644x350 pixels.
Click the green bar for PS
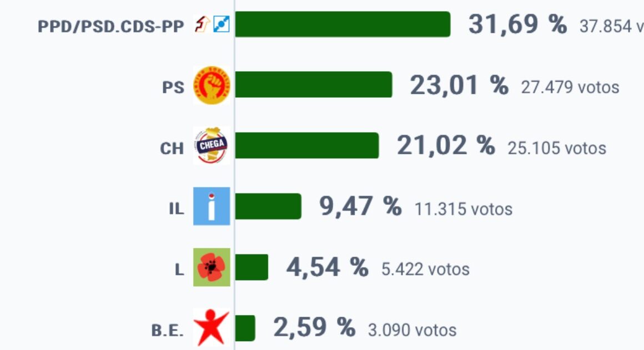point(313,84)
